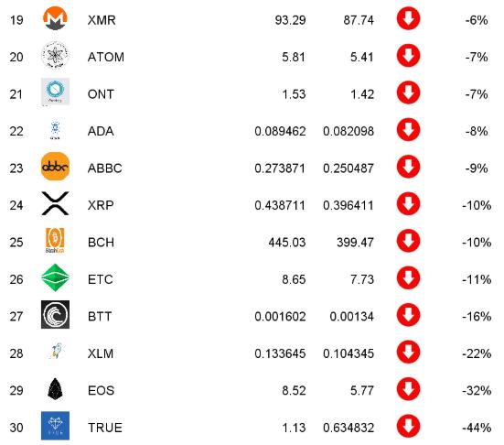Click the blue TRUE coin logo

tap(55, 426)
